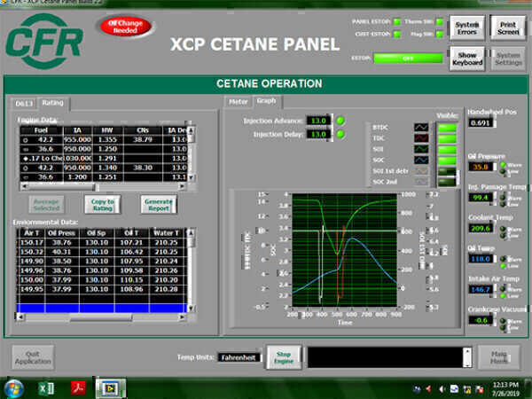Image resolution: width=532 pixels, height=399 pixels.
Task: Toggle SOI plot visibility
Action: tap(447, 150)
